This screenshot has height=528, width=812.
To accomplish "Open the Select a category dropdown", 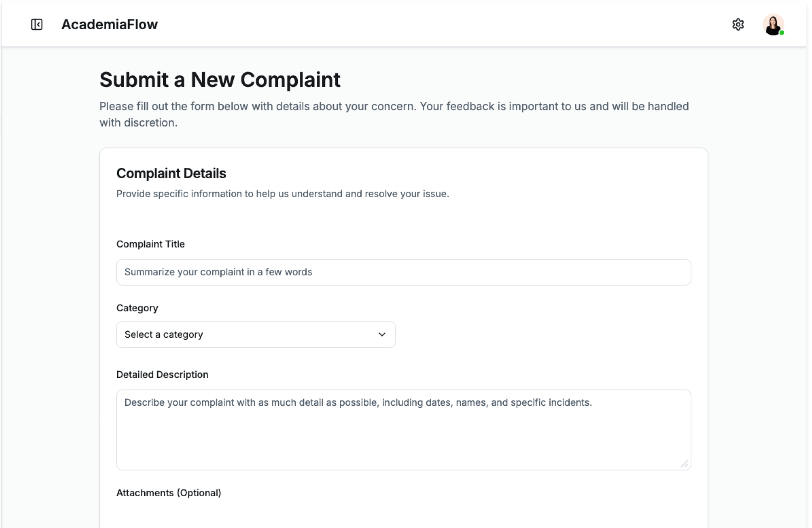I will pyautogui.click(x=255, y=334).
